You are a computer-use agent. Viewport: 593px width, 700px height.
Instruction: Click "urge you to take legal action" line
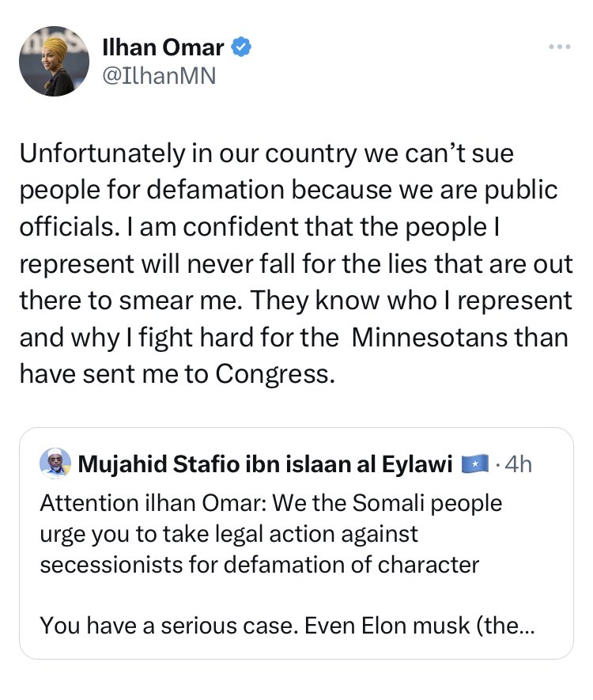point(229,534)
